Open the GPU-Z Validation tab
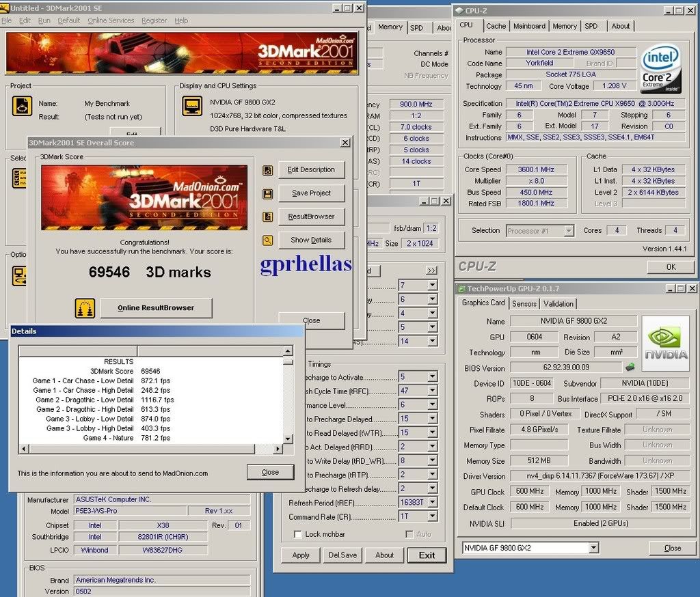 (558, 304)
